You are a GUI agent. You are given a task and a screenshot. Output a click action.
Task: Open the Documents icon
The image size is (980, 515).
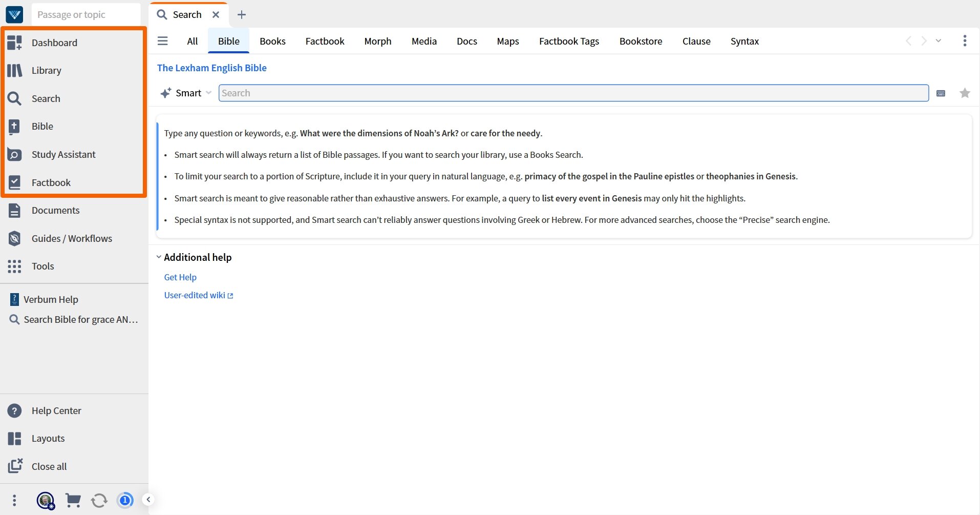[15, 210]
